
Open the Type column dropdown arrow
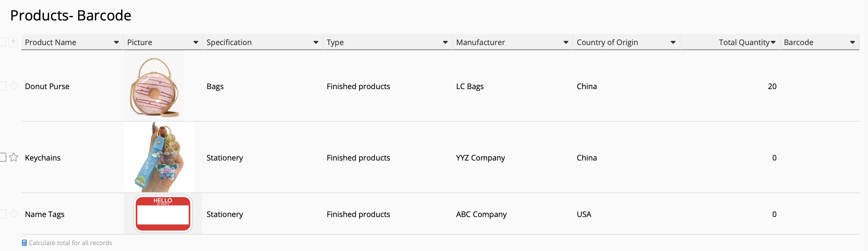click(445, 42)
